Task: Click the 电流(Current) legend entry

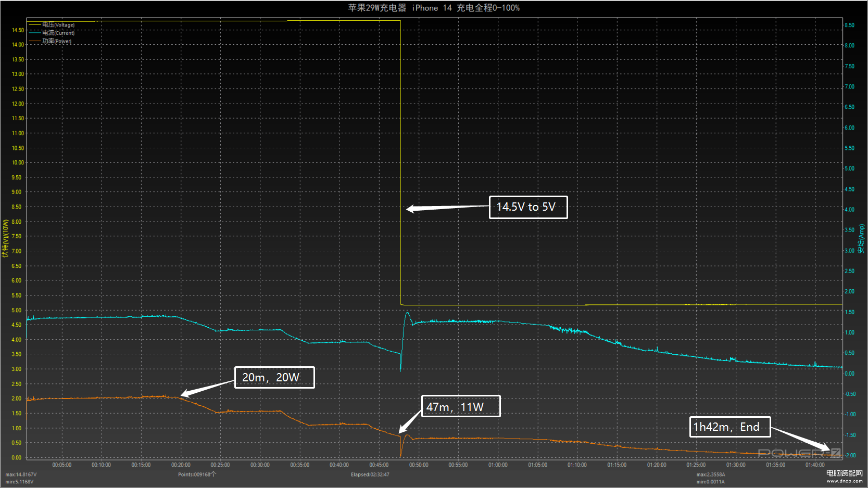Action: [52, 32]
